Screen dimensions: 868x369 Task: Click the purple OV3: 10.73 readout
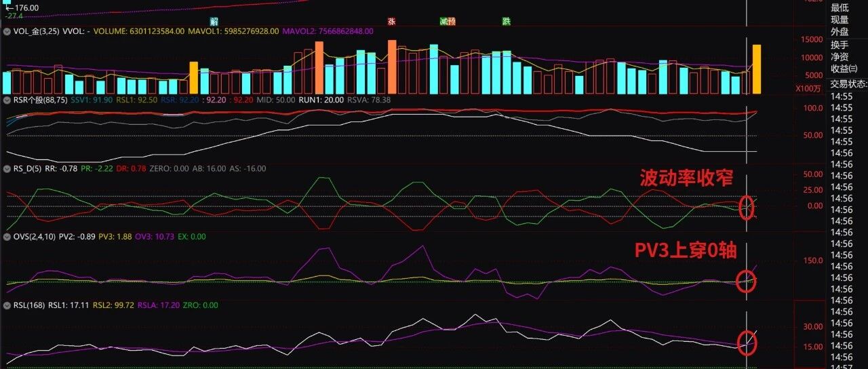point(155,237)
